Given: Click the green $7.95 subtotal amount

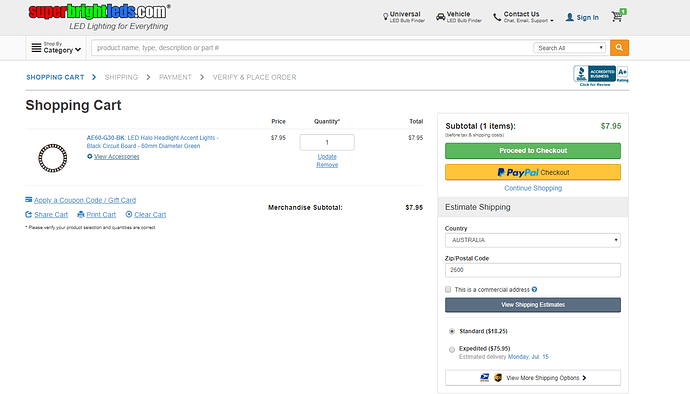Looking at the screenshot, I should click(x=611, y=126).
